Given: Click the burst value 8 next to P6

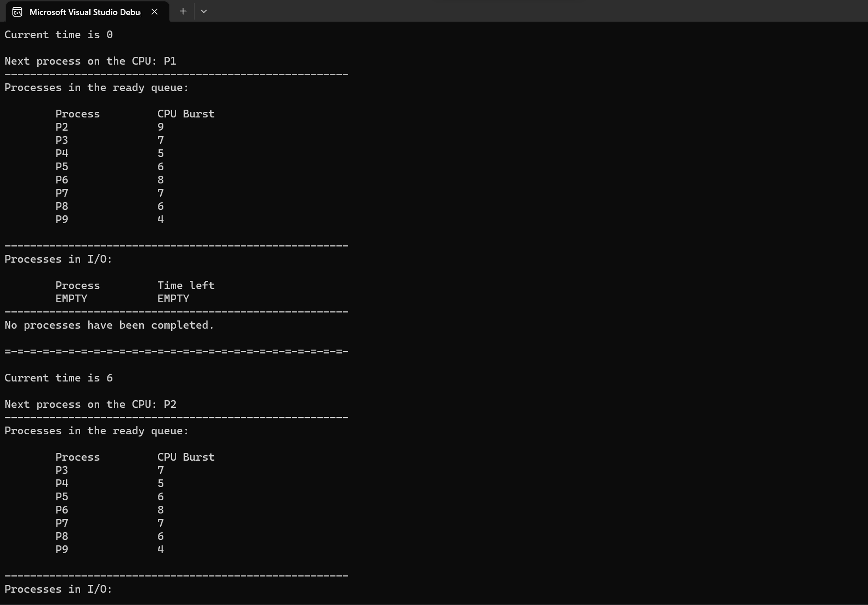Looking at the screenshot, I should [160, 179].
